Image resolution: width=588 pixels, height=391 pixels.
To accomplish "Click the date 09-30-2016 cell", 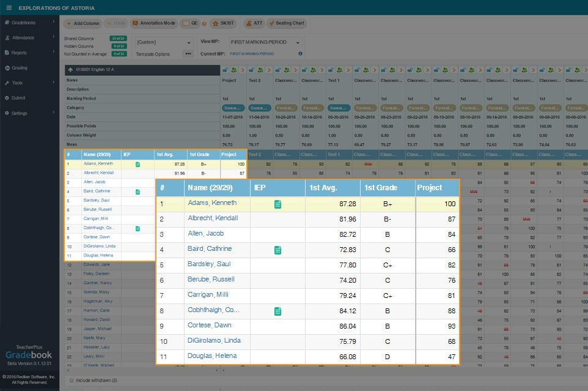I will tap(339, 117).
